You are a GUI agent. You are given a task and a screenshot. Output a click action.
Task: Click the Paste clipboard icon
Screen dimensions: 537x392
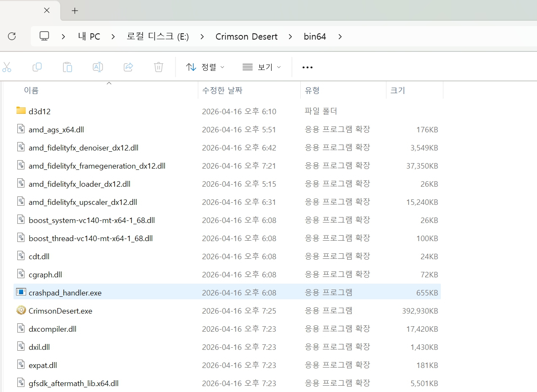(x=67, y=67)
